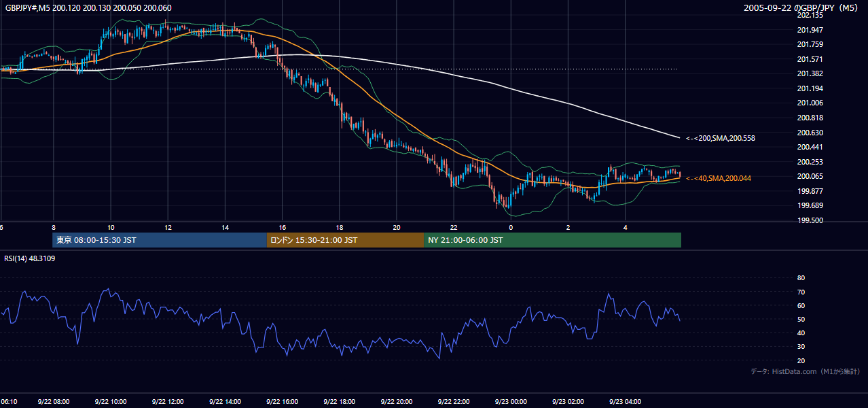Click RSI scale value 30

coord(801,347)
